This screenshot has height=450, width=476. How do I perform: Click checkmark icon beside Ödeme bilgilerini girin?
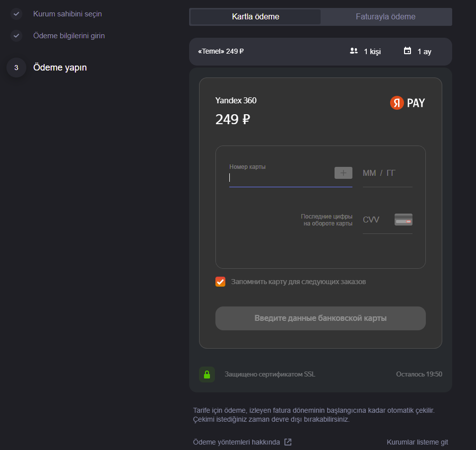[x=16, y=36]
